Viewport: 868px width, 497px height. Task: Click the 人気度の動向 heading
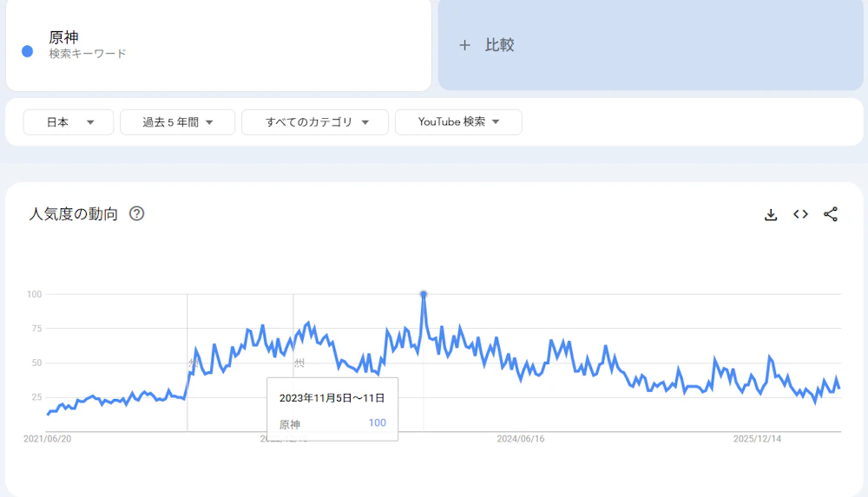pyautogui.click(x=73, y=213)
